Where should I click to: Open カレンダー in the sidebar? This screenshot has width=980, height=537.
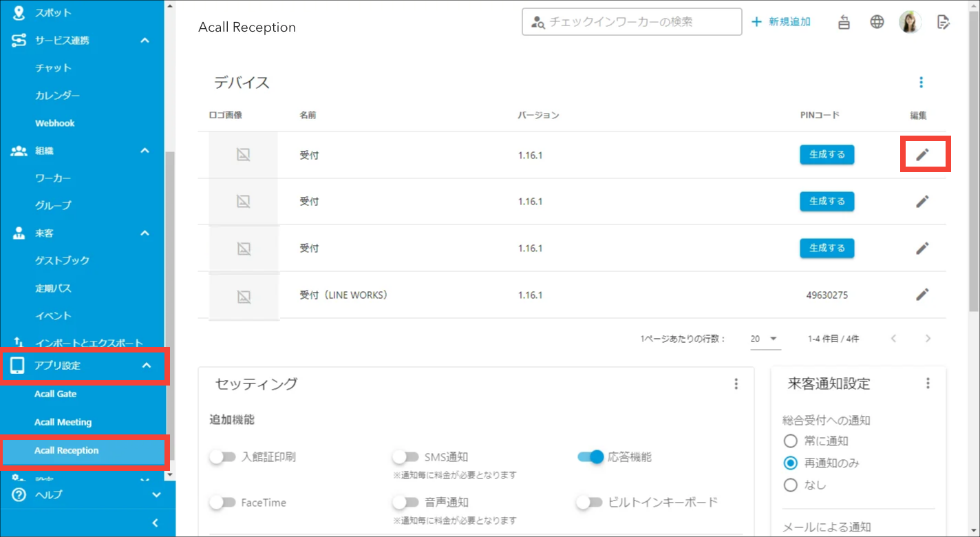(58, 96)
